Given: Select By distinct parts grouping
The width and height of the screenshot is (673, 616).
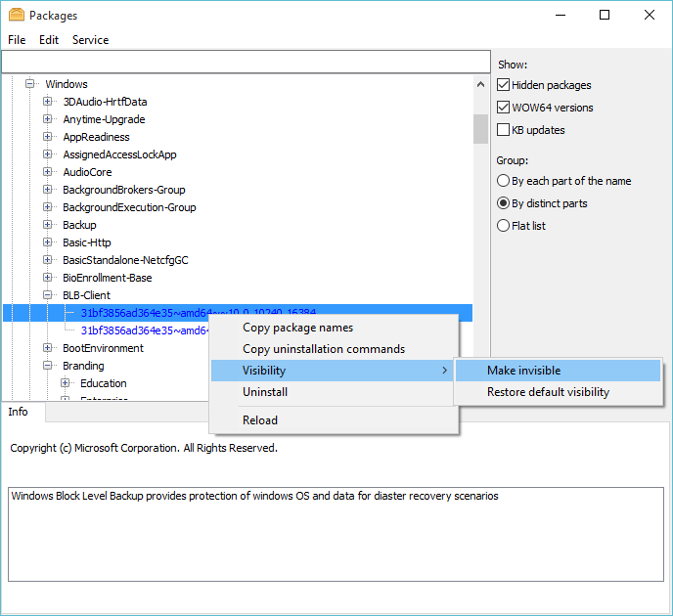Looking at the screenshot, I should click(503, 203).
